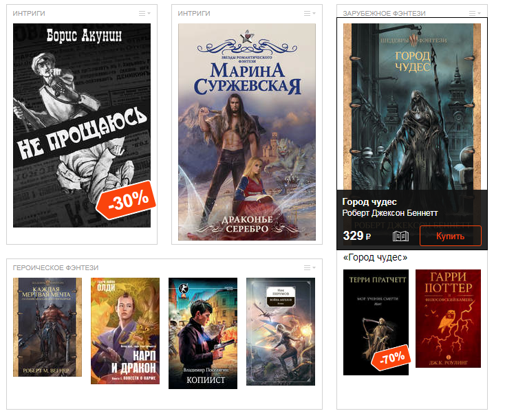Select the Каждая мертвая мечта cover
Viewport: 516px width, 420px height.
pos(47,327)
